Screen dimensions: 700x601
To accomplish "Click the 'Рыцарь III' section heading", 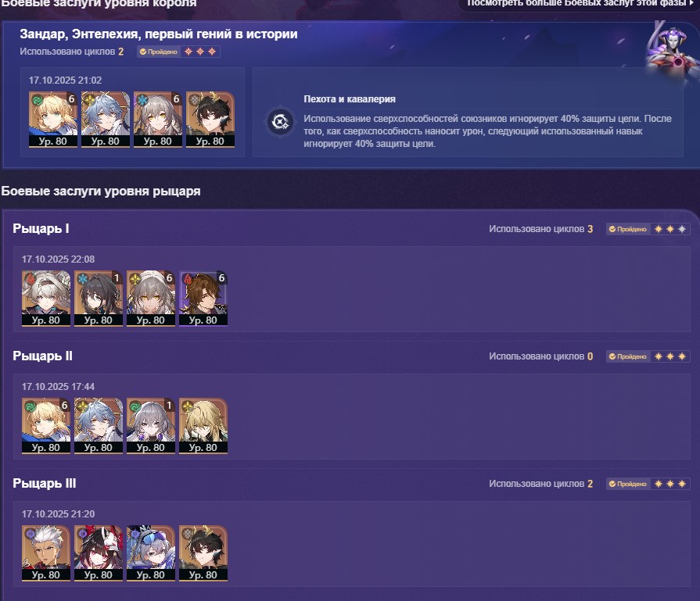I will [45, 483].
